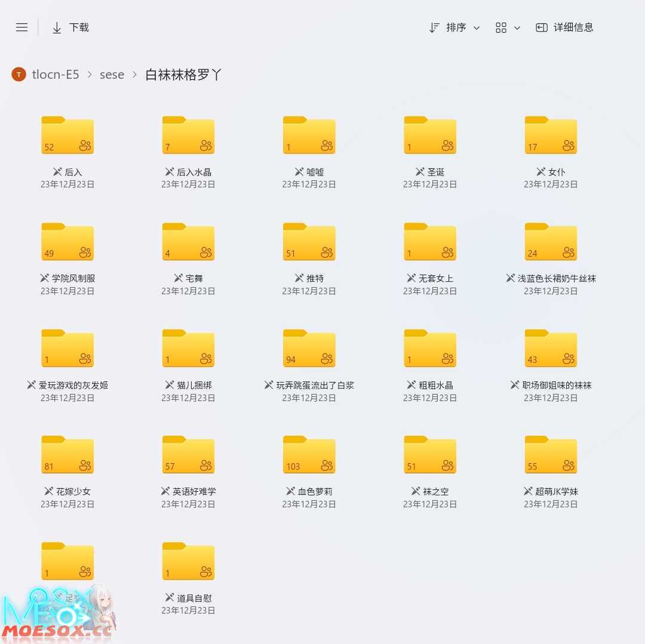Viewport: 645px width, 644px height.
Task: Navigate to tlocn-E5 in the breadcrumb
Action: (55, 74)
